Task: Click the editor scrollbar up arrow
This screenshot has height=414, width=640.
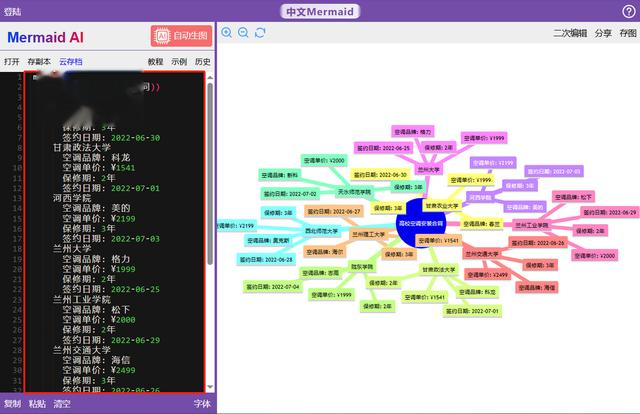Action: click(x=210, y=77)
